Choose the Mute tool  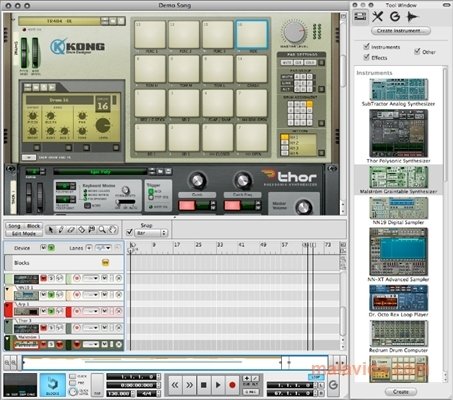(x=91, y=230)
